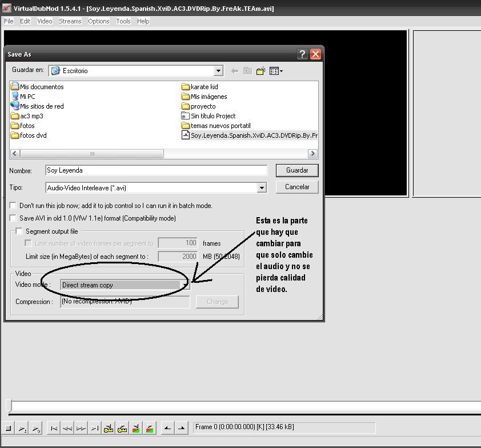Open the view menu icon
This screenshot has width=481, height=448.
click(276, 71)
